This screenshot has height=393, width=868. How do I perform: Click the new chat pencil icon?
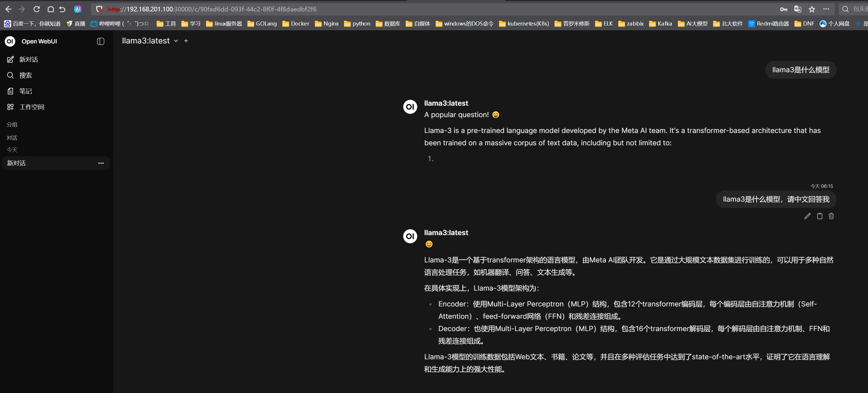click(x=11, y=59)
